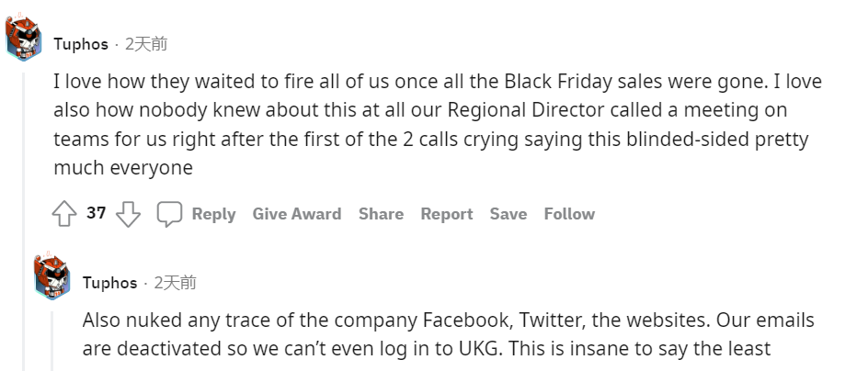The image size is (868, 371).
Task: Save the comment for later
Action: [508, 214]
